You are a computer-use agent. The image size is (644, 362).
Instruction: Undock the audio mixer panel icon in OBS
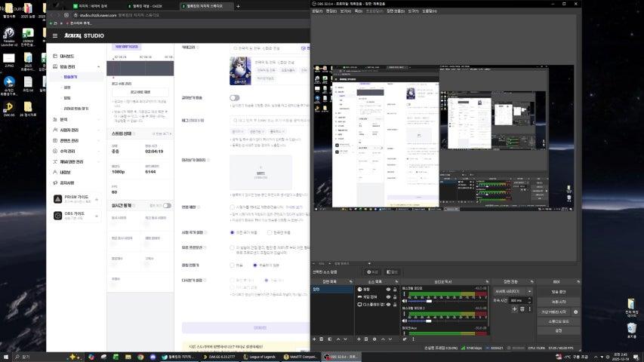487,281
